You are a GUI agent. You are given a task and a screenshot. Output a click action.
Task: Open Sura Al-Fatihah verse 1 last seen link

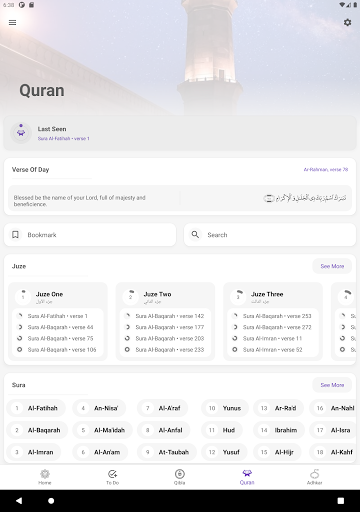point(64,138)
